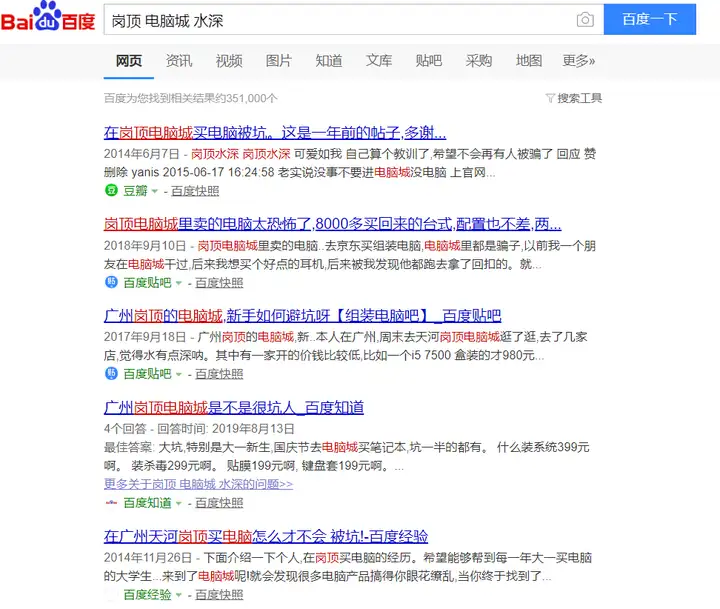This screenshot has width=720, height=609.
Task: Click the Baidu logo
Action: tap(48, 17)
